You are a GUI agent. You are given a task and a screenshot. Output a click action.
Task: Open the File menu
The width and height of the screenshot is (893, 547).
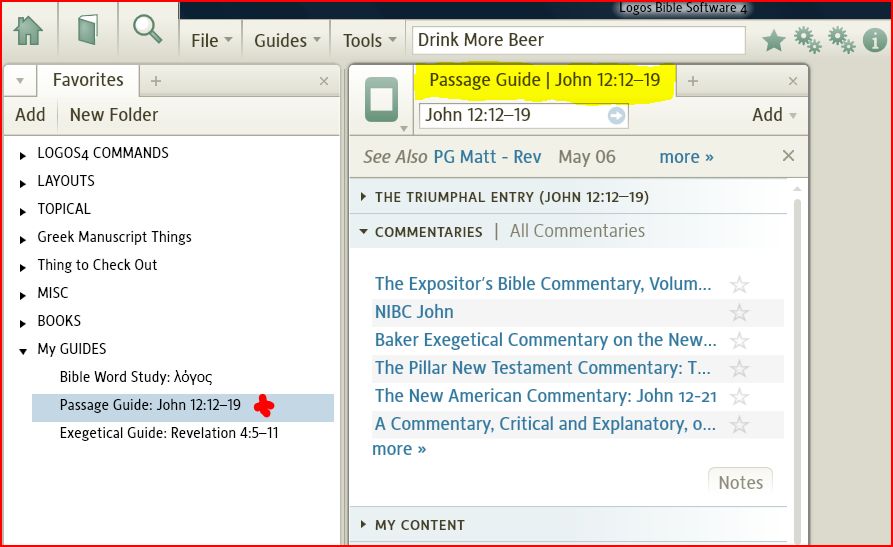point(211,40)
